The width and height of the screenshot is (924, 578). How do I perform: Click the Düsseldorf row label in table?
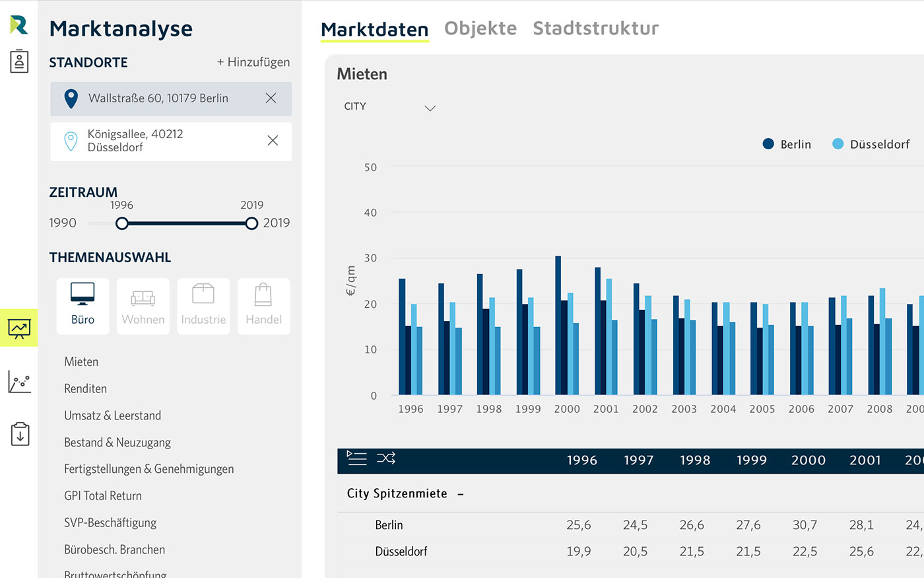(401, 552)
